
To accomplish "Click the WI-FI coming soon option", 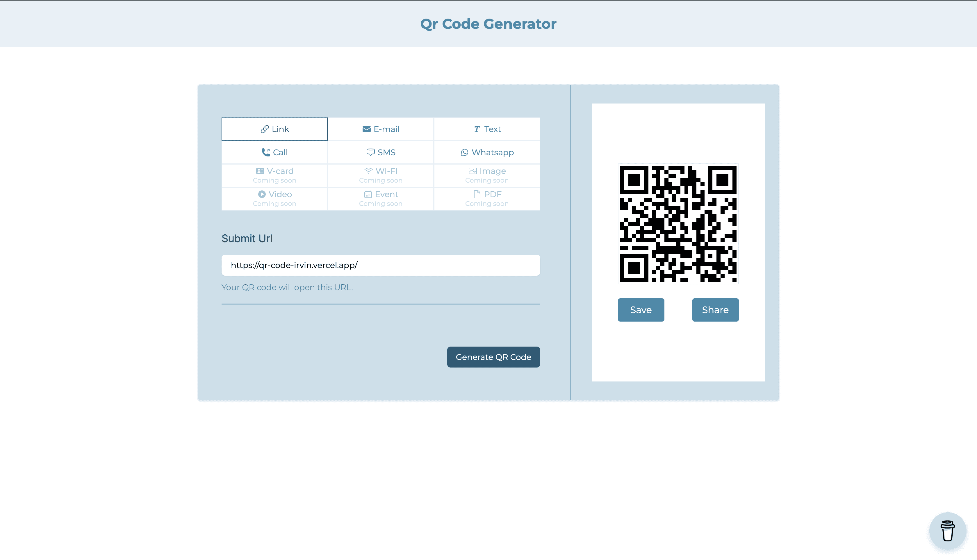I will click(380, 175).
